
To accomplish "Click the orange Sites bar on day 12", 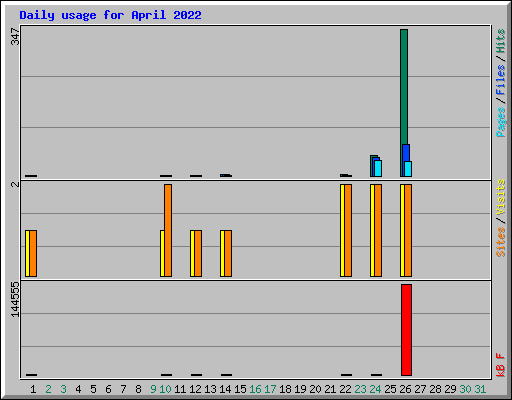I will coord(198,253).
